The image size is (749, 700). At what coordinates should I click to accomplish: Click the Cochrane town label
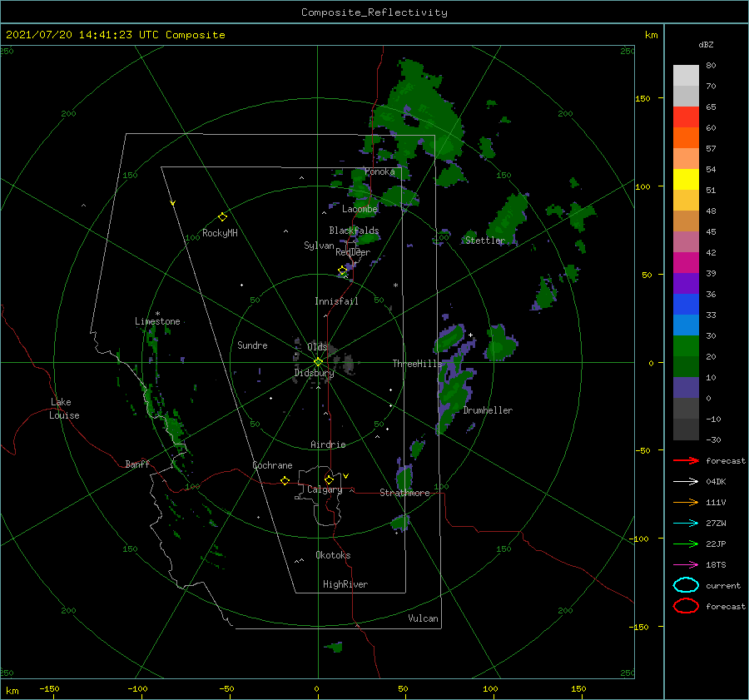272,465
